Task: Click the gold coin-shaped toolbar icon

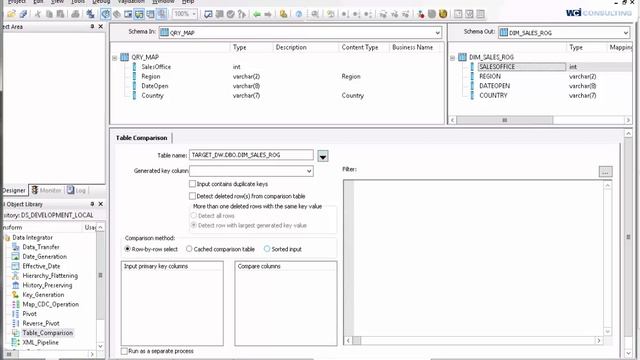Action: click(x=443, y=14)
